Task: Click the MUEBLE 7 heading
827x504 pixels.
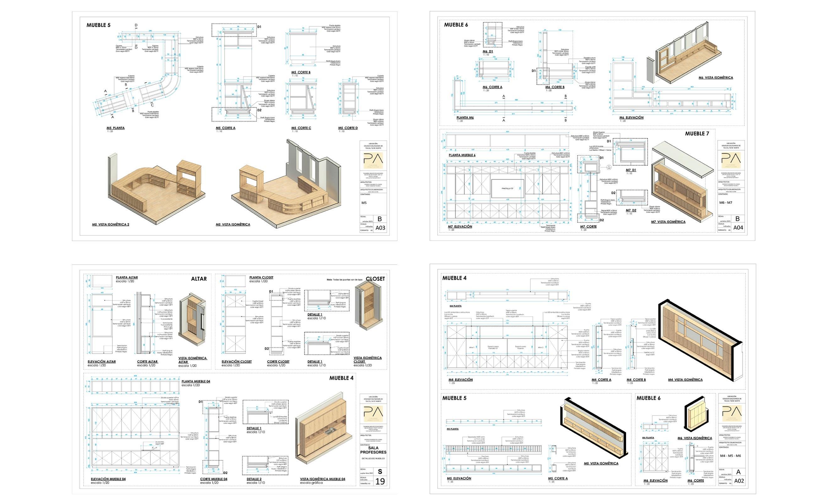Action: coord(697,134)
